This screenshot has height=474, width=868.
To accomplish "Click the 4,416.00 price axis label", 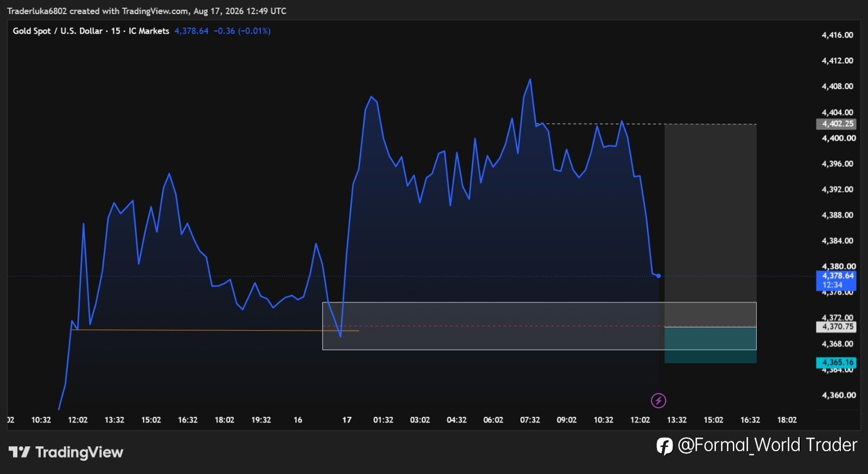I will click(838, 35).
